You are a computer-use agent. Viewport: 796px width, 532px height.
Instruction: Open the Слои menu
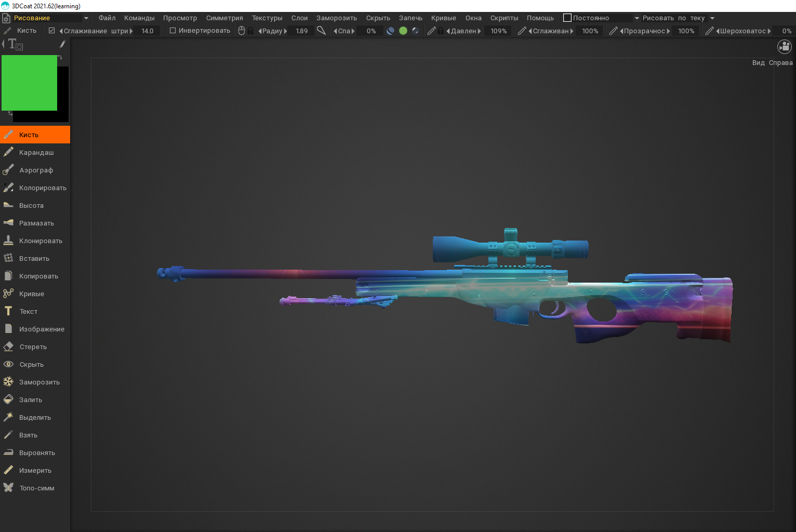click(x=299, y=18)
